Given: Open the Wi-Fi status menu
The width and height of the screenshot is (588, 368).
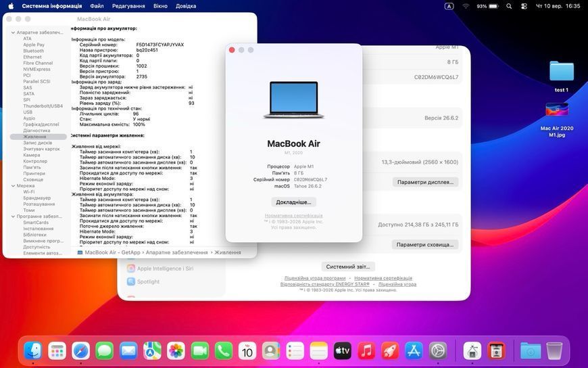Looking at the screenshot, I should [466, 6].
